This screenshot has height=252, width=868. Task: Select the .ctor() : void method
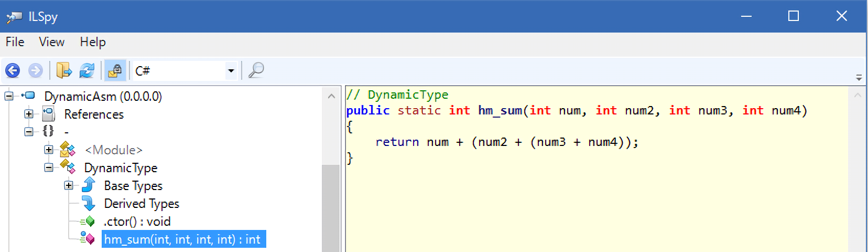tap(137, 222)
